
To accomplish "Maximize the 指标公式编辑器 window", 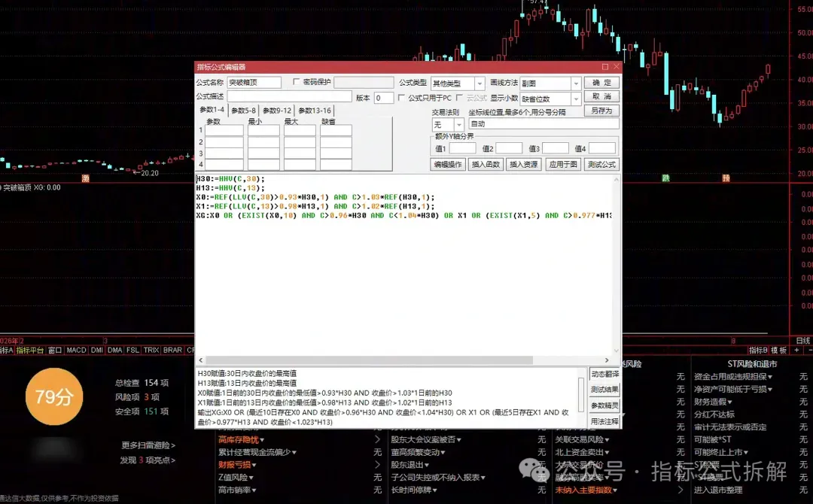I will [x=604, y=67].
